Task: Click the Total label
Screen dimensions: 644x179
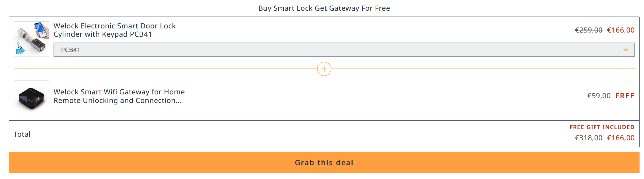Action: [x=22, y=134]
